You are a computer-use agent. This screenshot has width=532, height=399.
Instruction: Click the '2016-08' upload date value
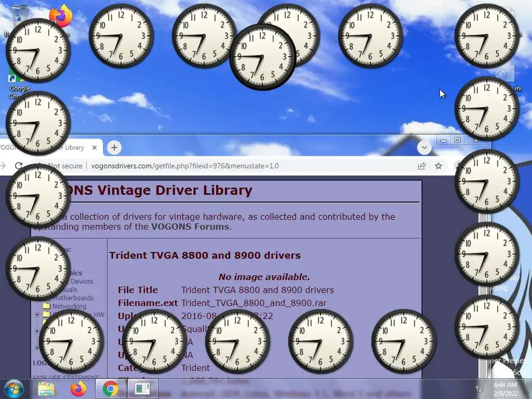[x=199, y=316]
